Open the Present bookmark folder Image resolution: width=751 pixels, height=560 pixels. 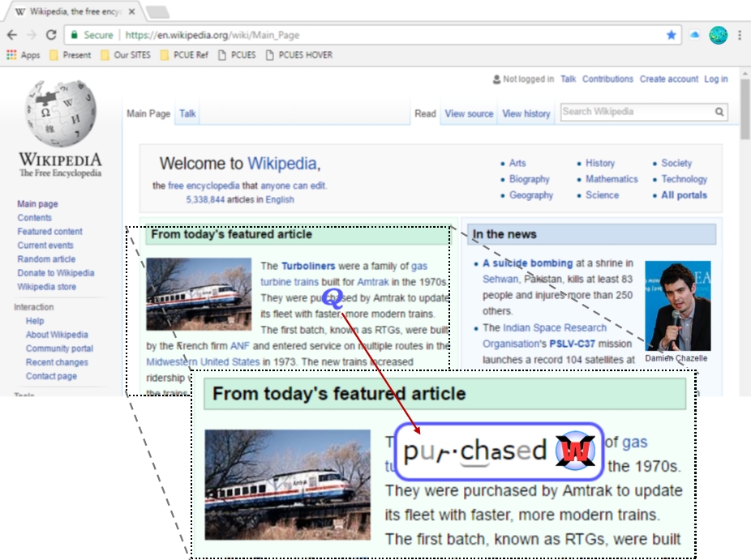pos(71,55)
